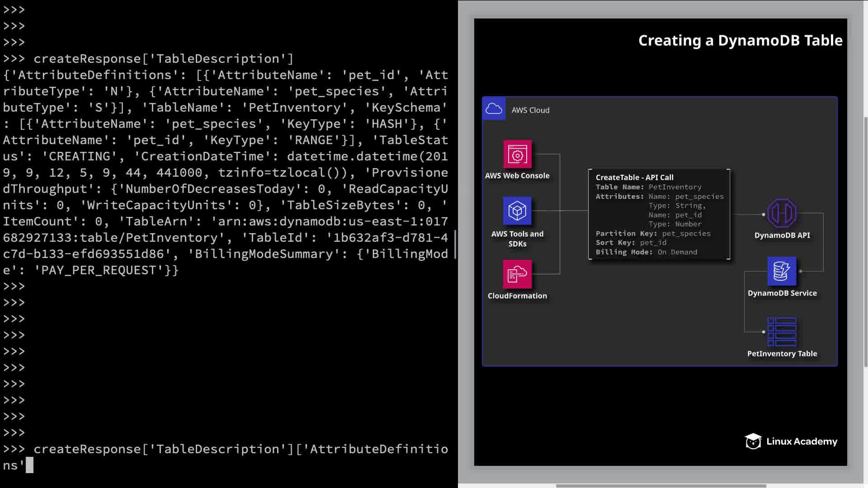
Task: Click the Partition Key: pet_species line
Action: [653, 234]
